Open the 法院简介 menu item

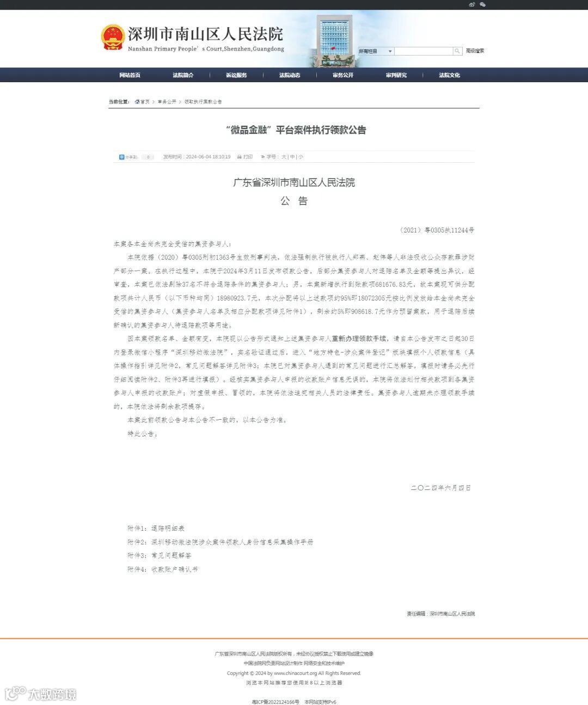[x=183, y=75]
